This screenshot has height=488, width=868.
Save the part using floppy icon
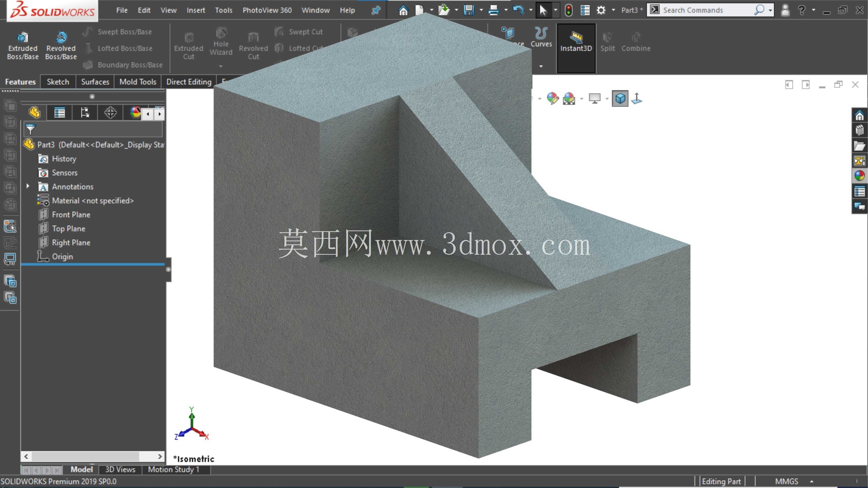click(469, 10)
